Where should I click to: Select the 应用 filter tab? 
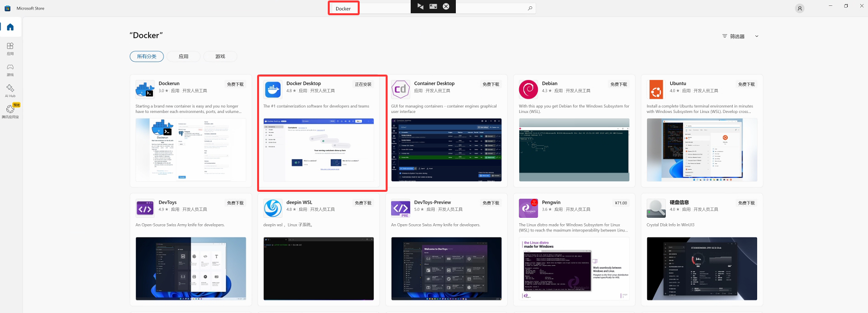tap(184, 56)
